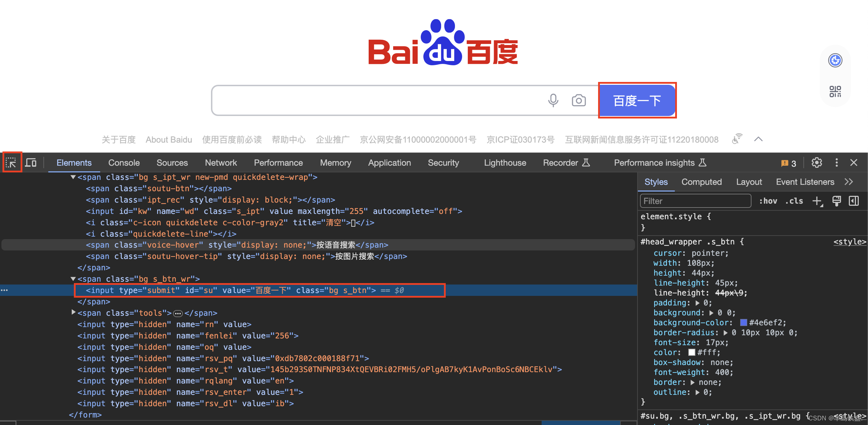Open DevTools settings gear
This screenshot has width=868, height=425.
[x=817, y=163]
